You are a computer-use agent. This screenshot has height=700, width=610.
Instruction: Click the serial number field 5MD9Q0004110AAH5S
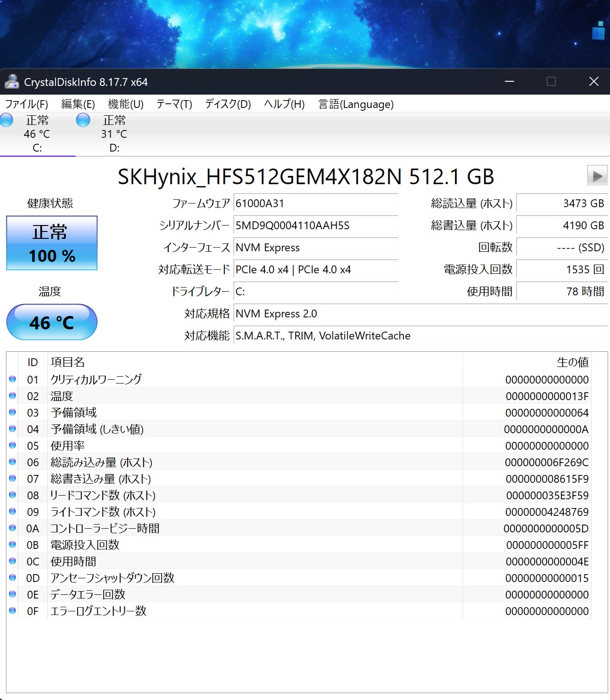pos(316,225)
